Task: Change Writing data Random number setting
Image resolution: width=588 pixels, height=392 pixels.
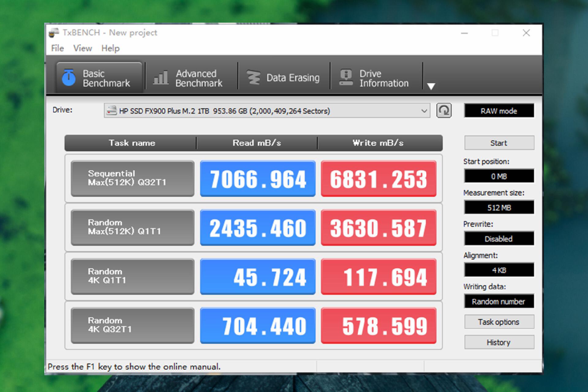Action: point(499,302)
